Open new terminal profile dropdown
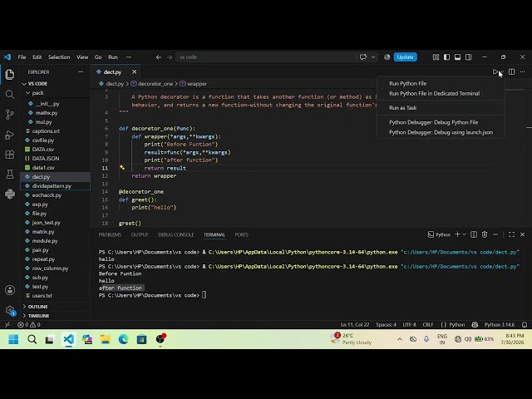 (464, 234)
